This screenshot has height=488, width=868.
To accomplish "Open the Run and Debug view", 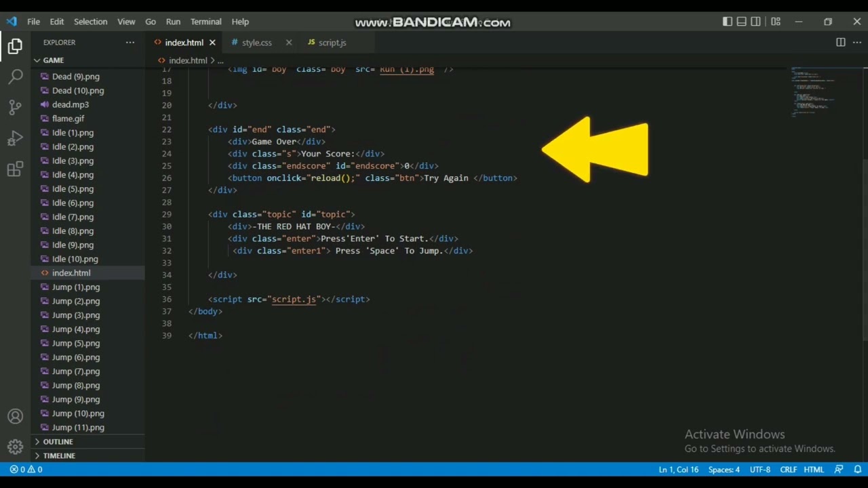I will pos(15,138).
